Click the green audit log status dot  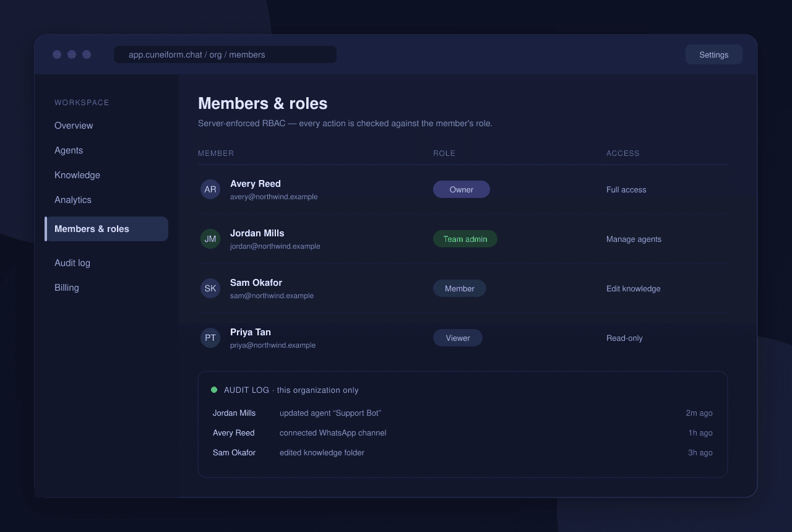214,390
